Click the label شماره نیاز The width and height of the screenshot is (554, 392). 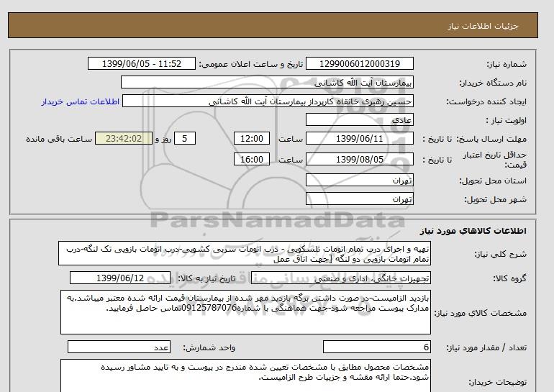pos(507,64)
